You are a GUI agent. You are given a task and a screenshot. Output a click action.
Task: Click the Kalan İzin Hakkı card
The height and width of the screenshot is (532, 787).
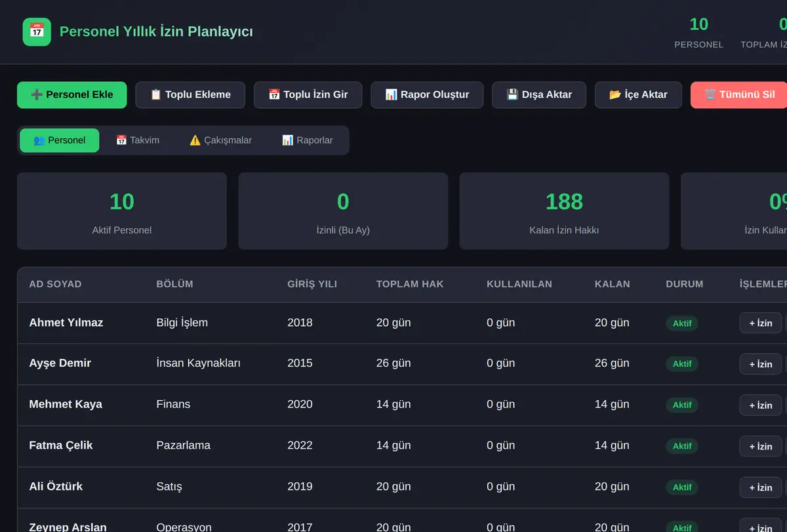(564, 211)
